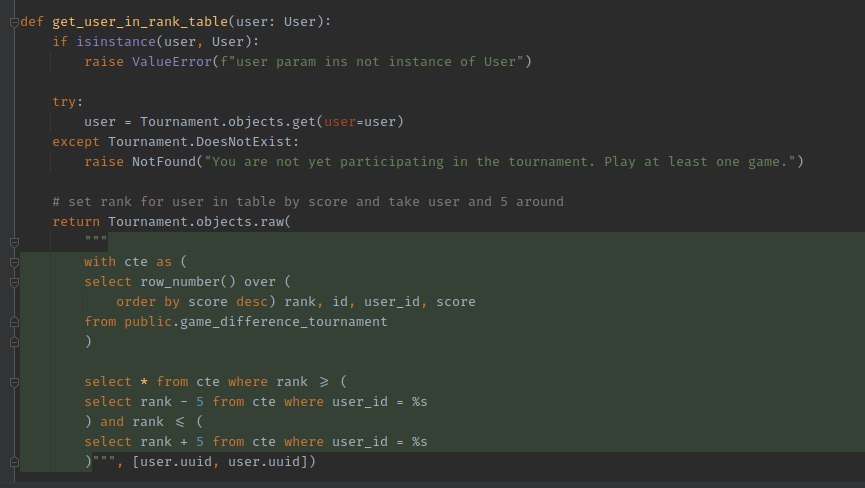
Task: Click 'and rank ≤' condition
Action: coord(143,422)
